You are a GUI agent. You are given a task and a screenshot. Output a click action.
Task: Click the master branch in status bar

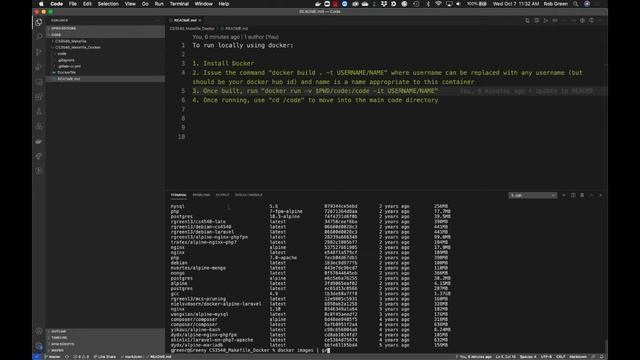click(53, 357)
